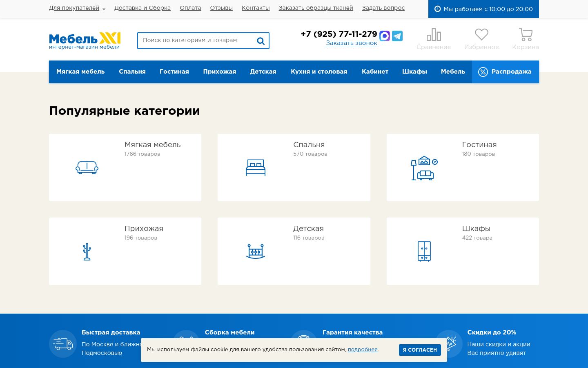Click the Гарантия качества heading
This screenshot has height=368, width=588.
point(352,332)
